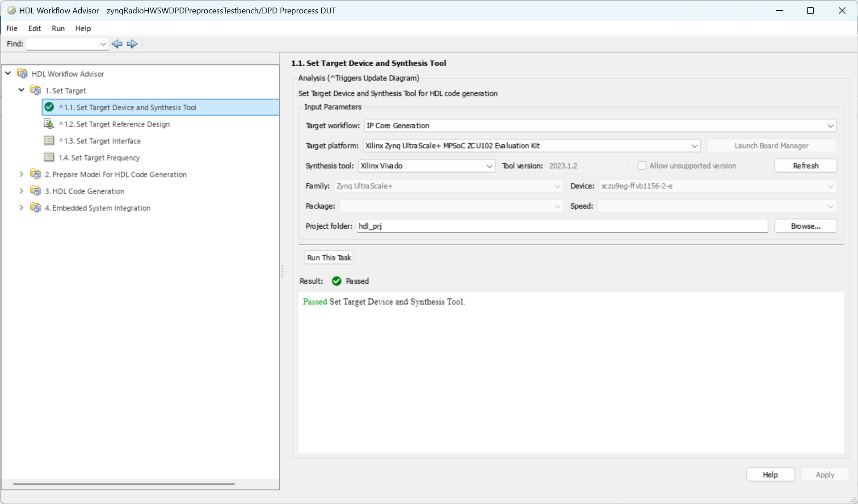858x504 pixels.
Task: Open the Edit menu
Action: pos(34,29)
